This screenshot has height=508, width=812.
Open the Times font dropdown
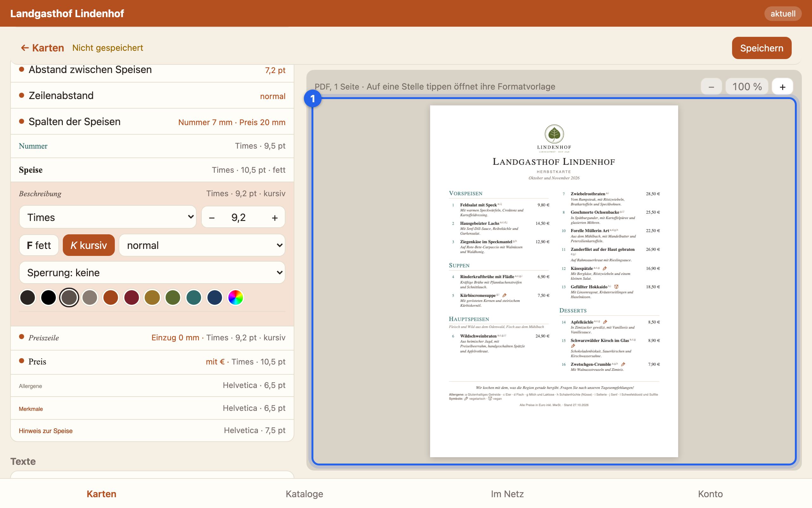(108, 217)
